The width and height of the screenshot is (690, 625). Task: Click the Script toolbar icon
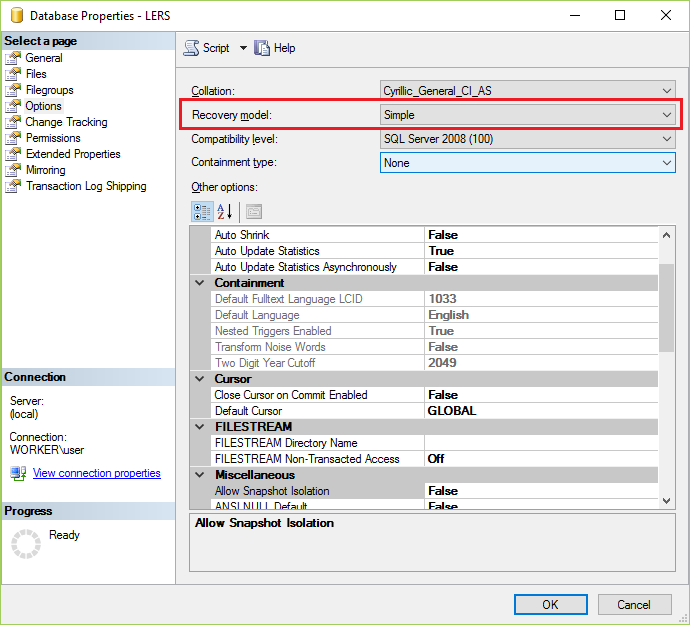point(191,48)
